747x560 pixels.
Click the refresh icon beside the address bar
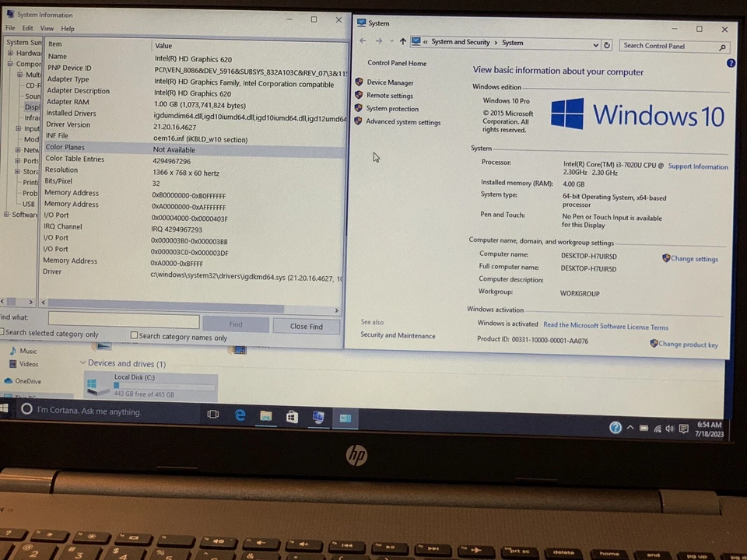(607, 44)
